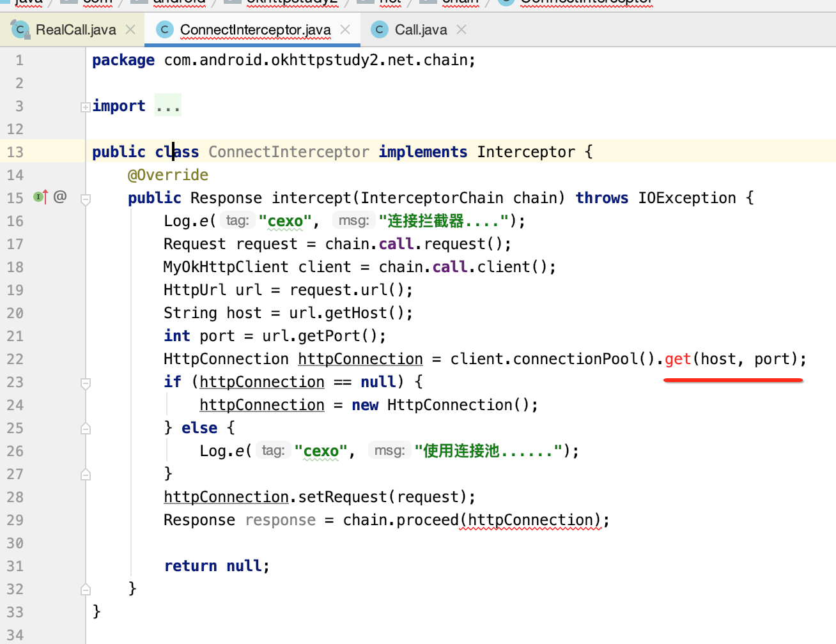The width and height of the screenshot is (836, 644).
Task: Collapse the intercept method at line 15
Action: [x=85, y=199]
